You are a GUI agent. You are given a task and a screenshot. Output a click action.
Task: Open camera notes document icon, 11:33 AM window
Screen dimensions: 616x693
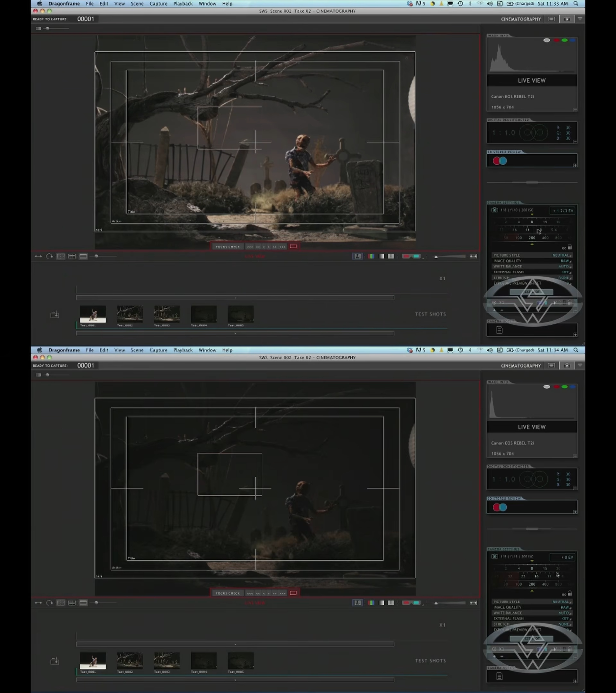499,330
